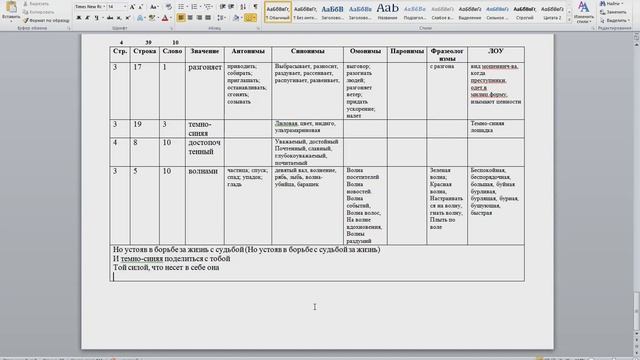640x360 pixels.
Task: Click the Text Effects glowing A icon
Action: [x=140, y=18]
